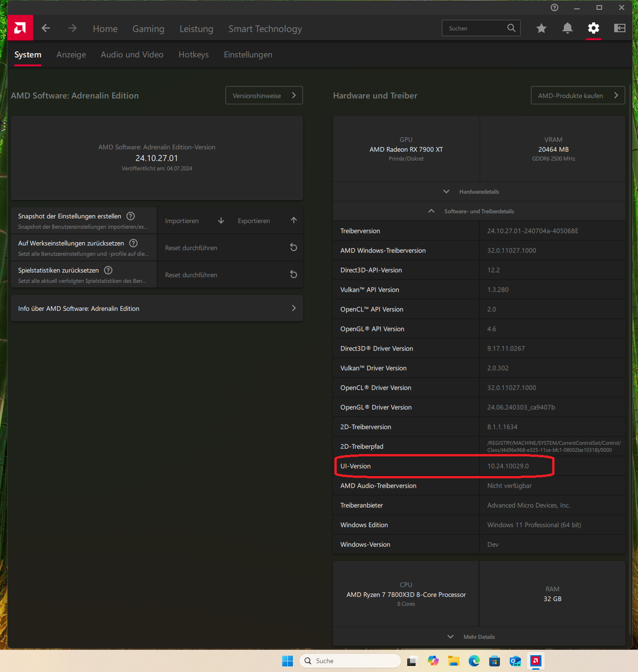This screenshot has height=672, width=638.
Task: Click the Exportieren upload arrow icon
Action: pyautogui.click(x=293, y=220)
